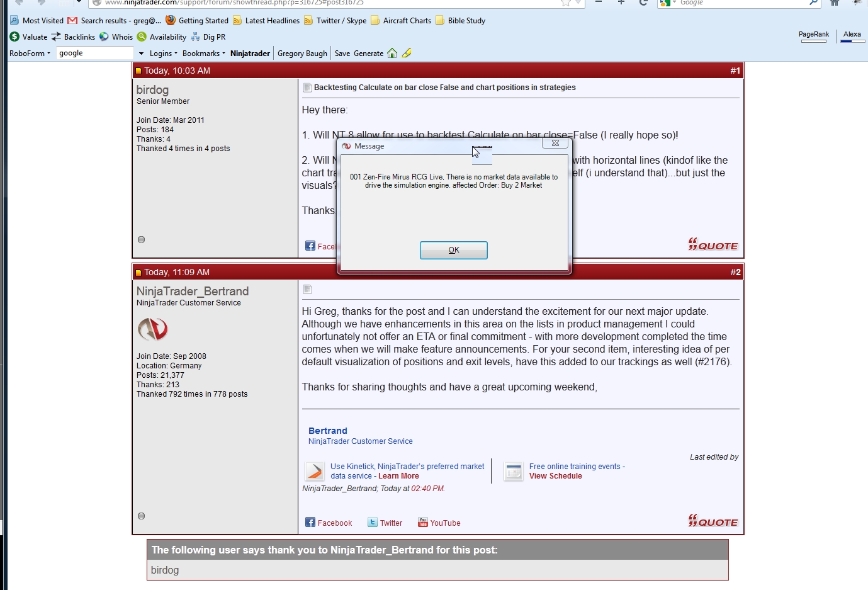
Task: Share post #2 on Facebook
Action: [x=329, y=523]
